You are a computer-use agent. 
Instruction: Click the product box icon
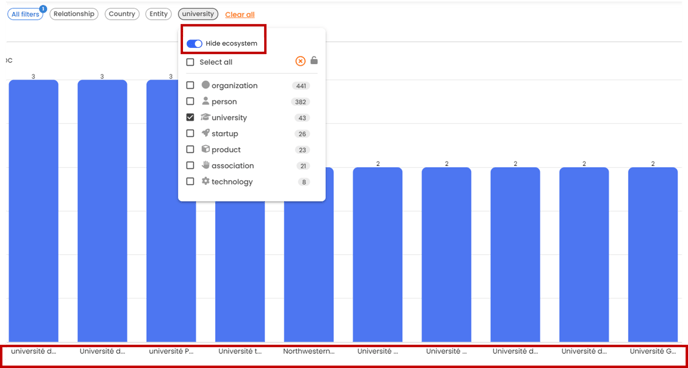(205, 149)
